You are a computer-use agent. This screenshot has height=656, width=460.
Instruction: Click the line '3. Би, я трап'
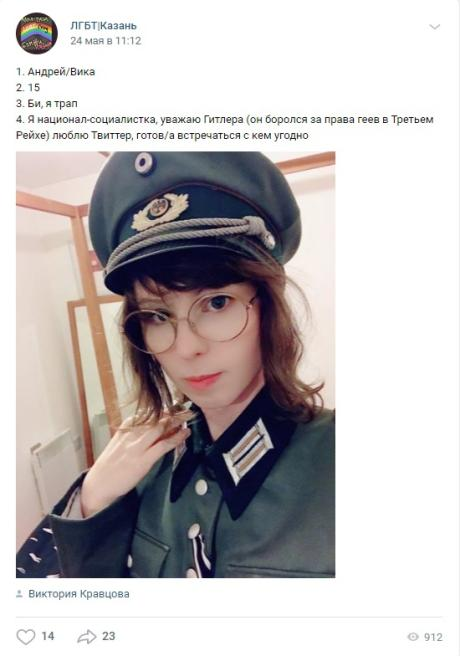[x=47, y=103]
